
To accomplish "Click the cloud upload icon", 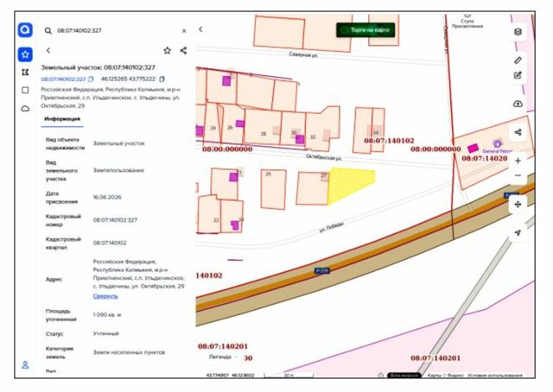I will (x=518, y=104).
